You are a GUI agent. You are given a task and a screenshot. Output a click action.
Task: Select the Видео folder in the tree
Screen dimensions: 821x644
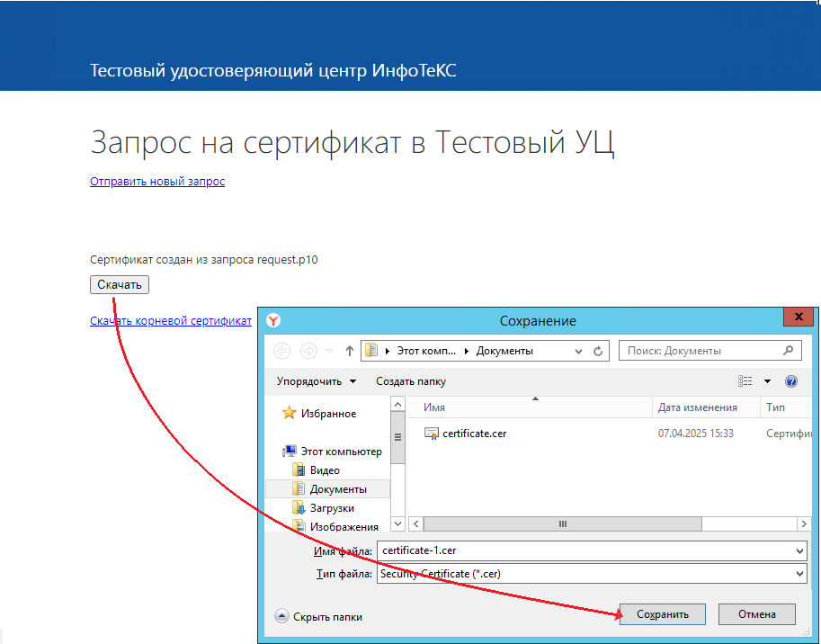click(325, 470)
